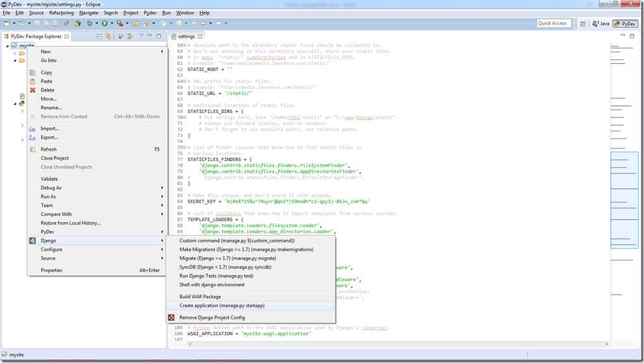Minimize the editor area
This screenshot has width=644, height=363.
coord(623,36)
